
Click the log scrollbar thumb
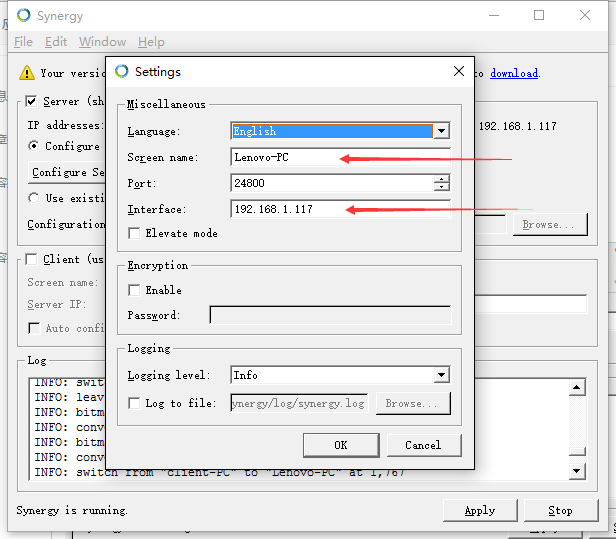pyautogui.click(x=577, y=451)
